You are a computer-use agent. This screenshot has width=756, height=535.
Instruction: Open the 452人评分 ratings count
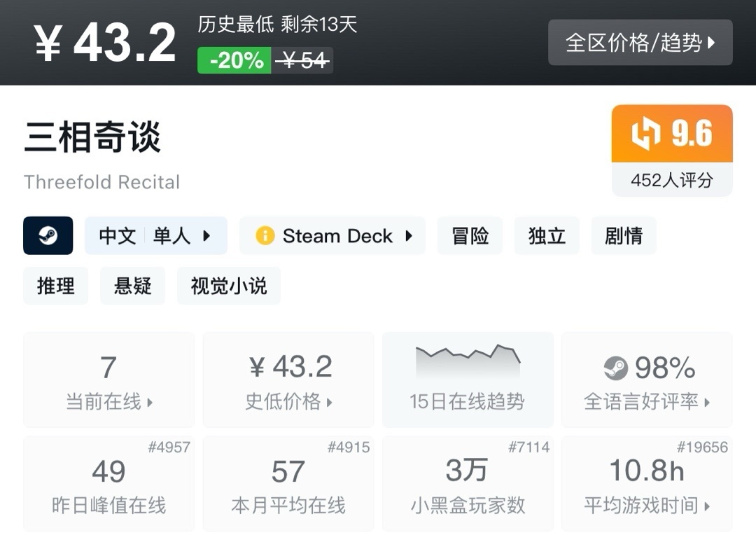[671, 180]
